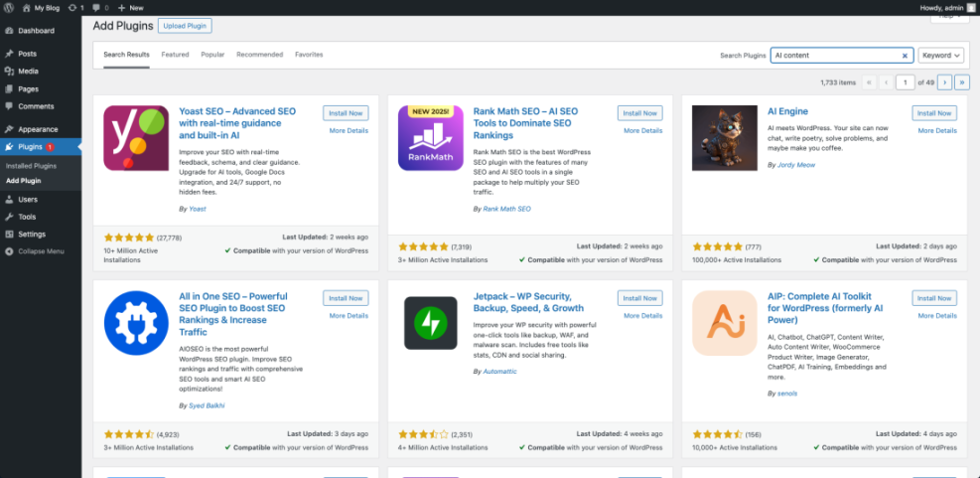Screen dimensions: 980x478
Task: Open the Media sidebar icon
Action: pos(9,72)
